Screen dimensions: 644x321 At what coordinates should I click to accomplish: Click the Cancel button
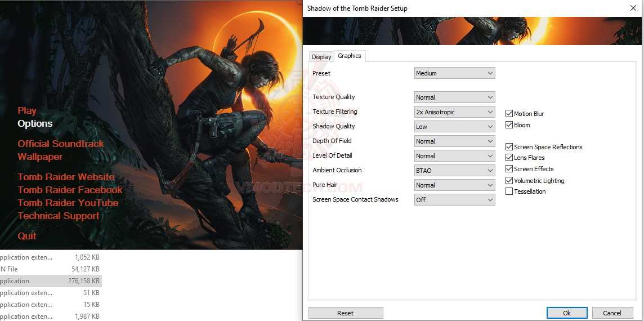tap(612, 313)
